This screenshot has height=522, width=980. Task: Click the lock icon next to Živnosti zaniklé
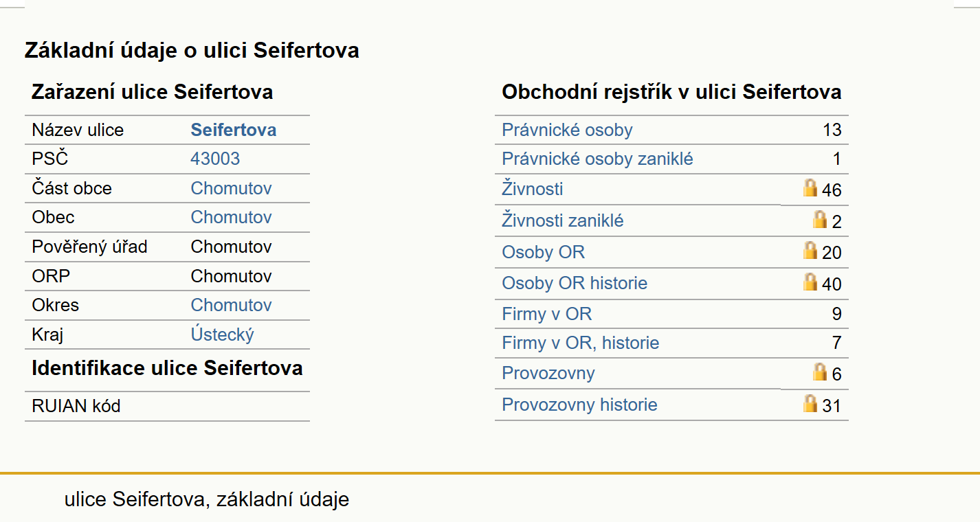[820, 219]
